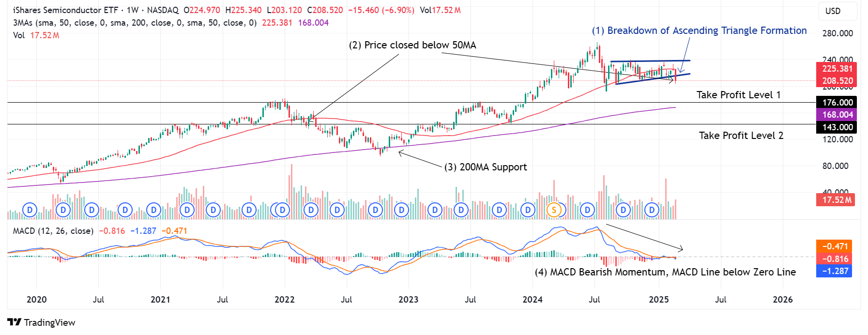Click the Take Profit Level 2 label
Viewport: 868px width, 335px height.
pyautogui.click(x=741, y=136)
